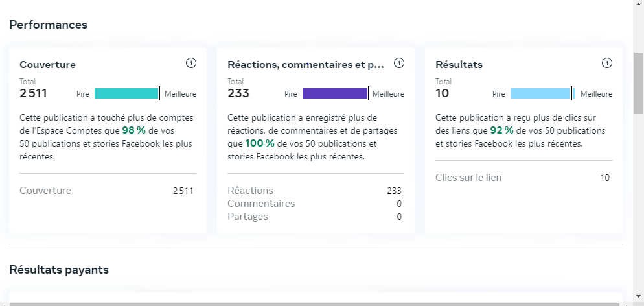Click the info icon on Couverture card

(191, 63)
